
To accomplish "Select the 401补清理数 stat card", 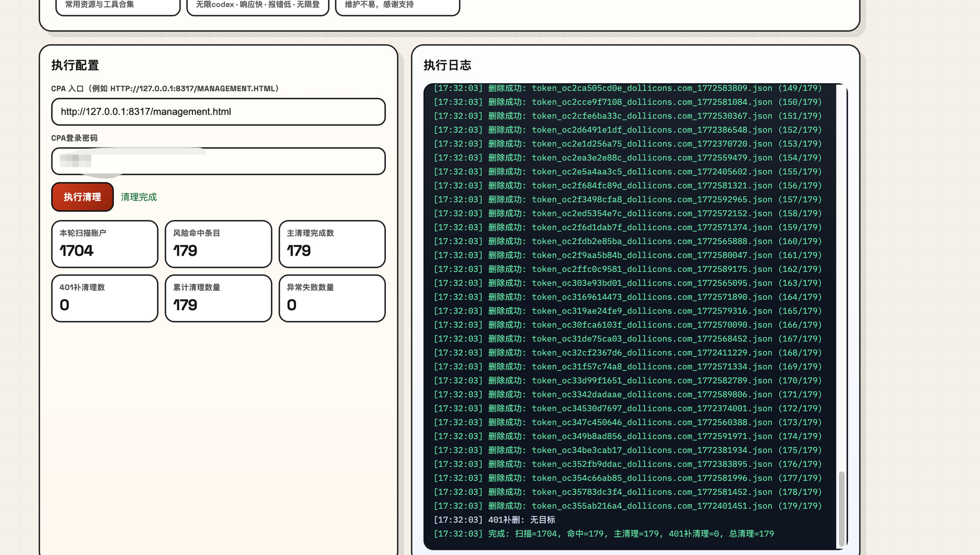I will [x=105, y=298].
